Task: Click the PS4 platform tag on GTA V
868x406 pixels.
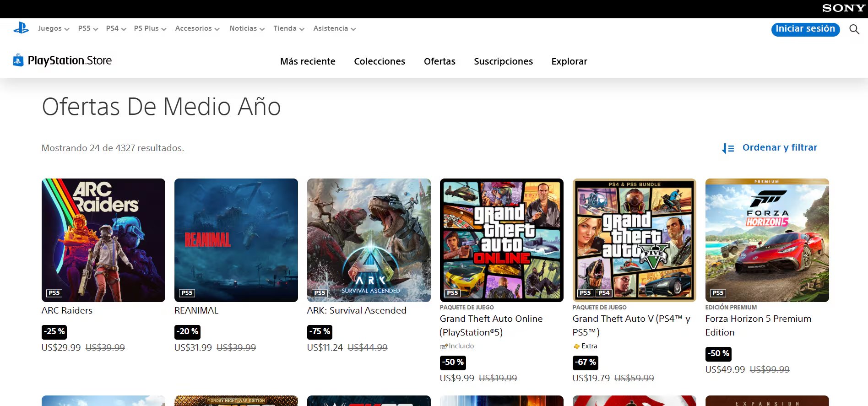Action: click(x=604, y=293)
